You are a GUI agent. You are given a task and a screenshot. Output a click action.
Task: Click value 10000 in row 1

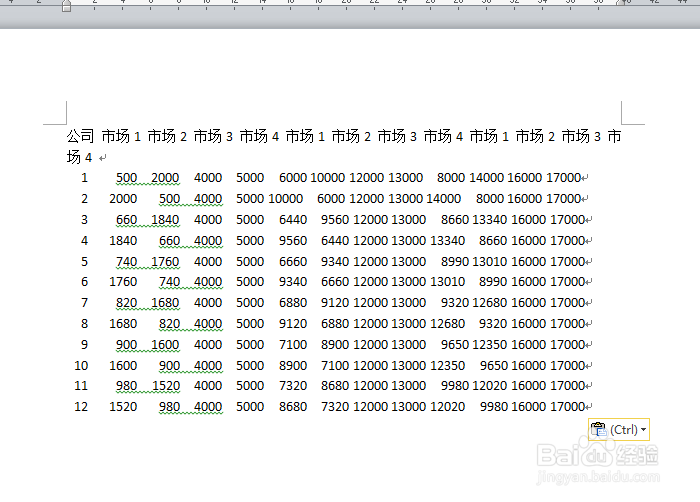(x=328, y=178)
